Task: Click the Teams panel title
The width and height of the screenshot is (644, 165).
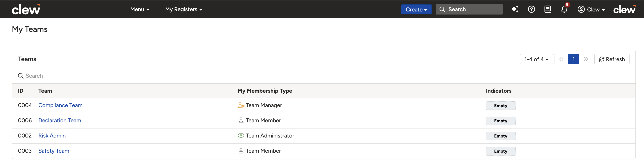Action: pyautogui.click(x=27, y=59)
